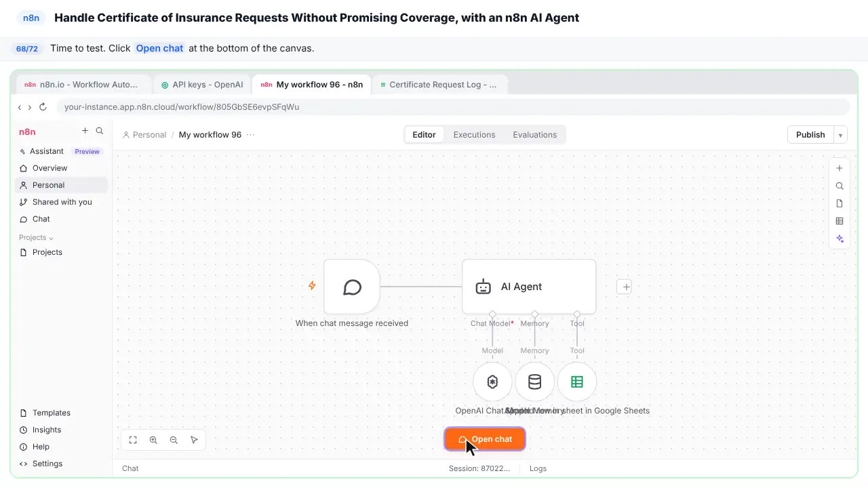Click the fit-to-view canvas icon
This screenshot has height=488, width=868.
click(x=133, y=440)
